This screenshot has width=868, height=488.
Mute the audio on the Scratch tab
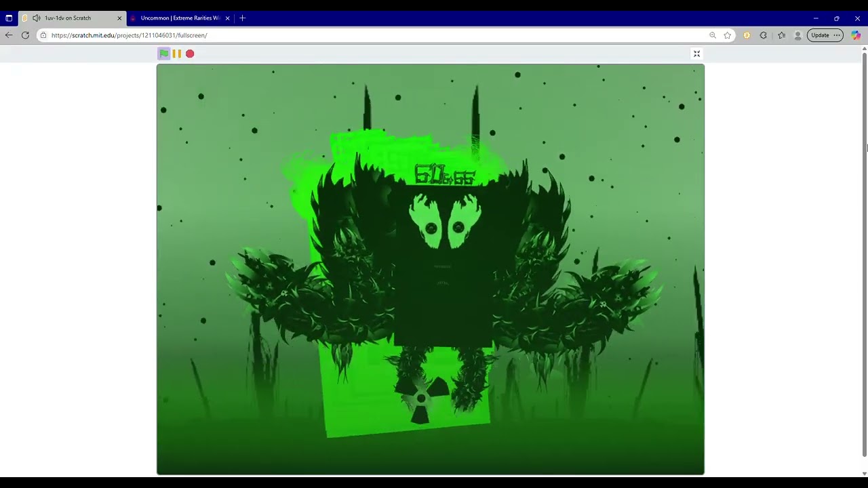pos(37,18)
